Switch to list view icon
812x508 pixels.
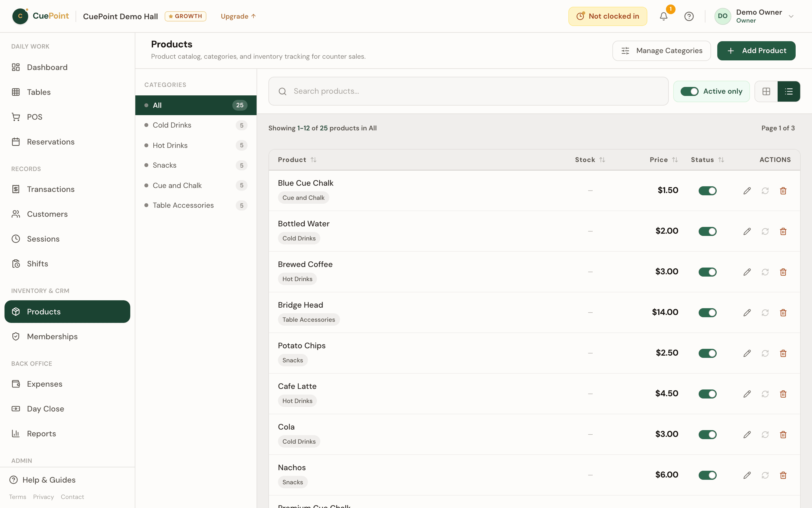click(x=789, y=91)
